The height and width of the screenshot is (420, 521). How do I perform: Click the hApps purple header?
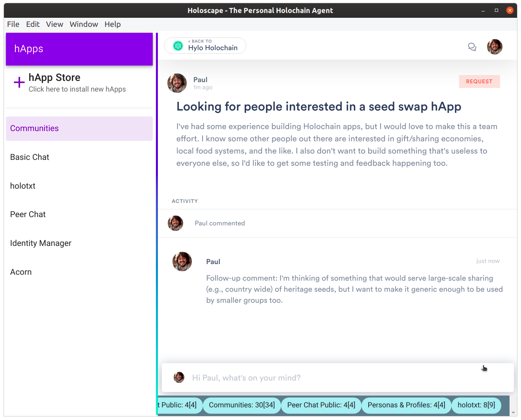[79, 49]
